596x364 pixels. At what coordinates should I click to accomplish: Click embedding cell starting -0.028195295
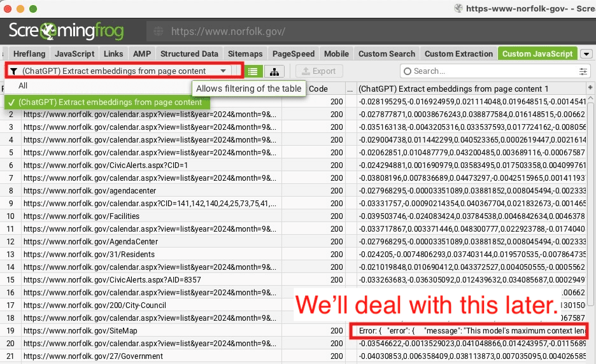[471, 101]
